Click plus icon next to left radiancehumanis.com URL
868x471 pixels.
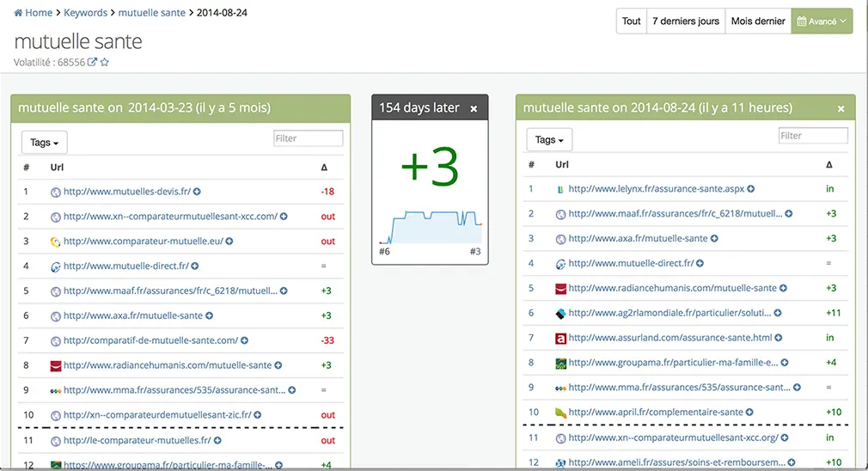click(x=278, y=365)
